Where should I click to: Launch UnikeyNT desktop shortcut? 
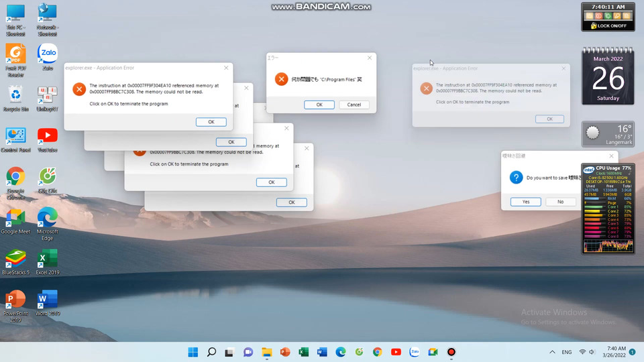(47, 98)
